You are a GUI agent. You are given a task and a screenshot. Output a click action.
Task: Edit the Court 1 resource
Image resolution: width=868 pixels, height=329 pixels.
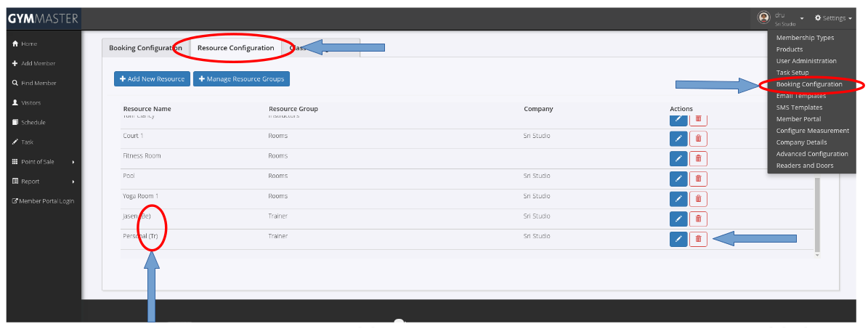click(678, 139)
